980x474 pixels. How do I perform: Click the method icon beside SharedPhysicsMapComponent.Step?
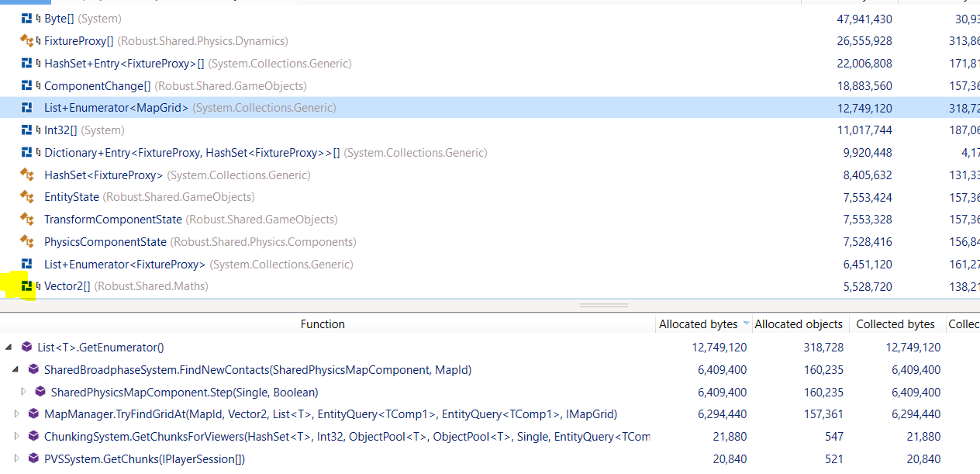[x=40, y=393]
